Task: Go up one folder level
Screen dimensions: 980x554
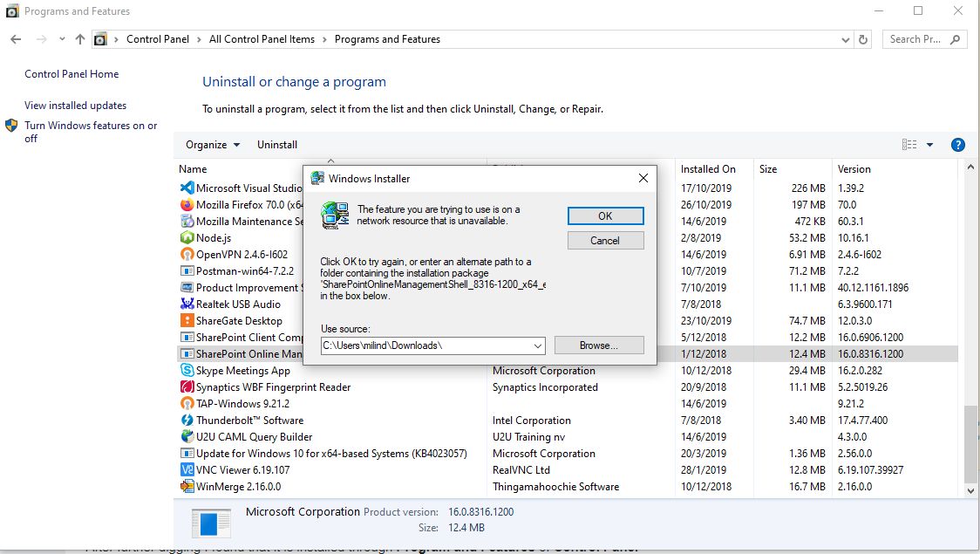Action: (80, 38)
